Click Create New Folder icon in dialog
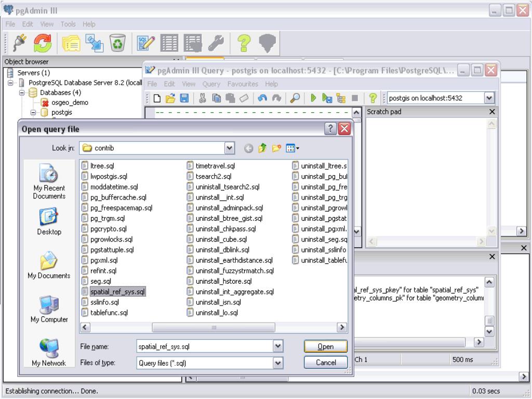This screenshot has width=532, height=399. pos(276,148)
